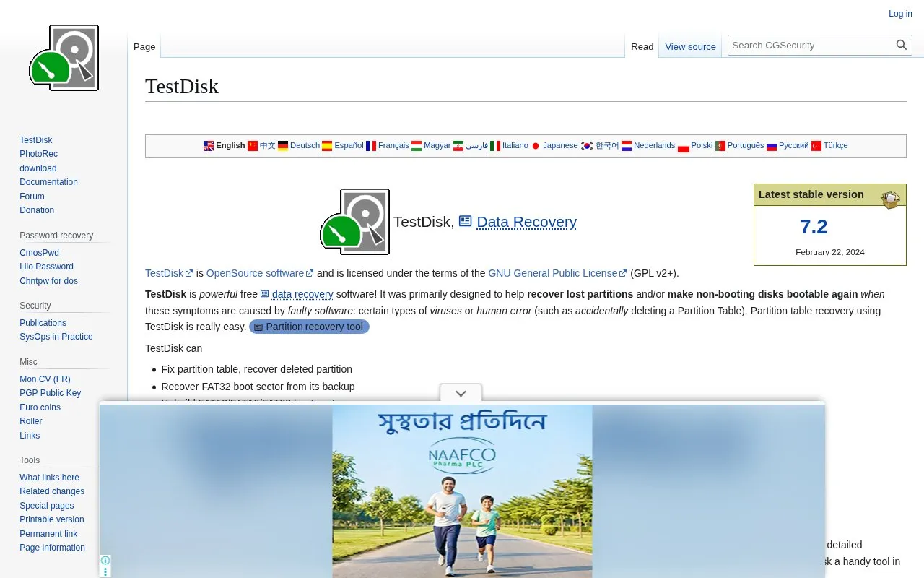The image size is (924, 578).
Task: Open the Page tab
Action: (144, 46)
